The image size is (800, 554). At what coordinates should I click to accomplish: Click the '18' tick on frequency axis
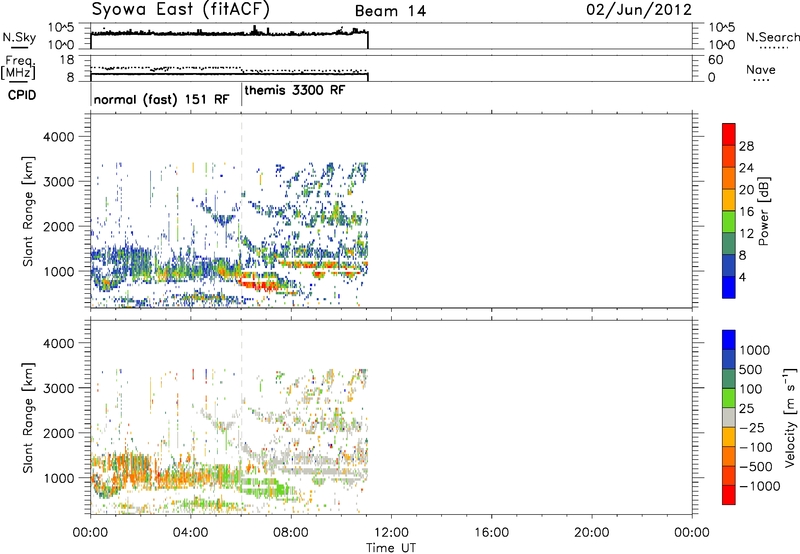[67, 60]
